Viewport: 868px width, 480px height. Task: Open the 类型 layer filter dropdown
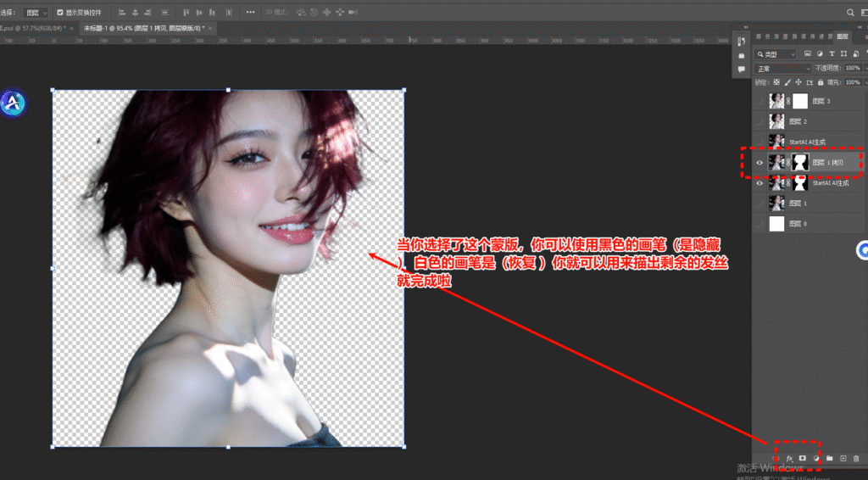776,54
